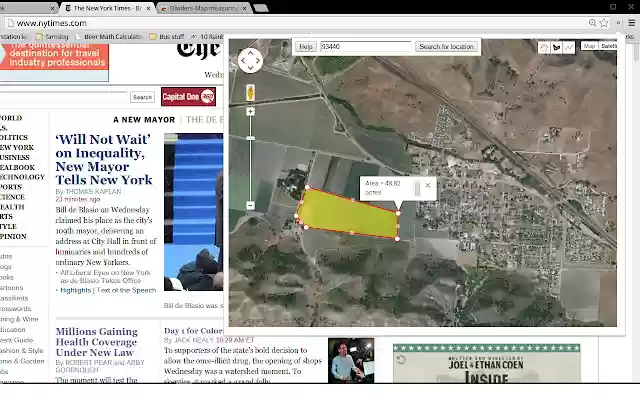
Task: Click the Capital One 360 ad
Action: click(x=188, y=97)
